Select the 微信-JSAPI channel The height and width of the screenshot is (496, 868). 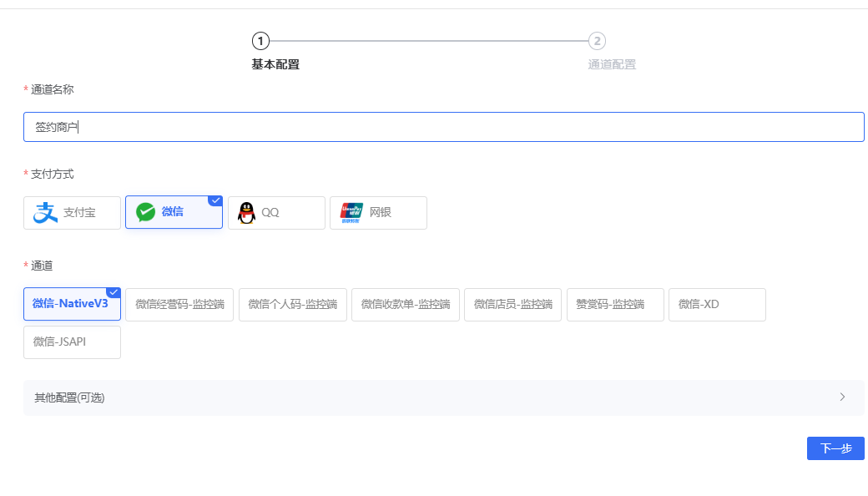(72, 342)
